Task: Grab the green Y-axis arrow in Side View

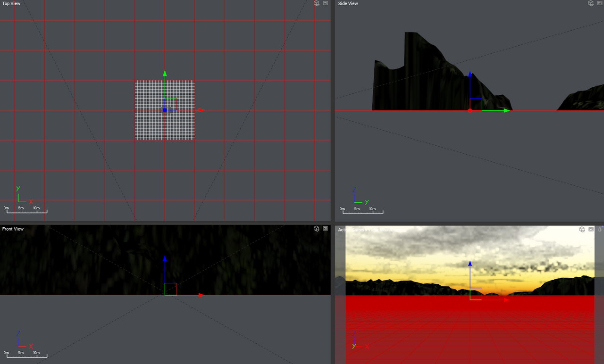Action: tap(506, 110)
